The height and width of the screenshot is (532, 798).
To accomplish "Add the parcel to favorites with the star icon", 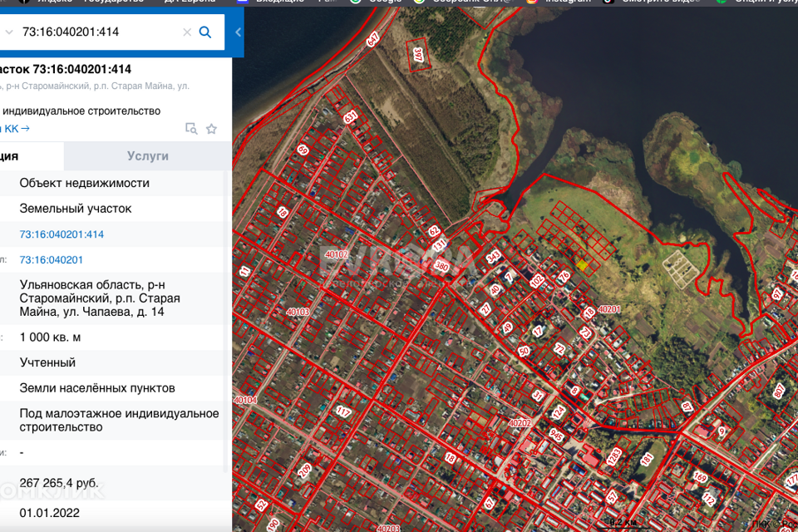I will click(x=211, y=129).
